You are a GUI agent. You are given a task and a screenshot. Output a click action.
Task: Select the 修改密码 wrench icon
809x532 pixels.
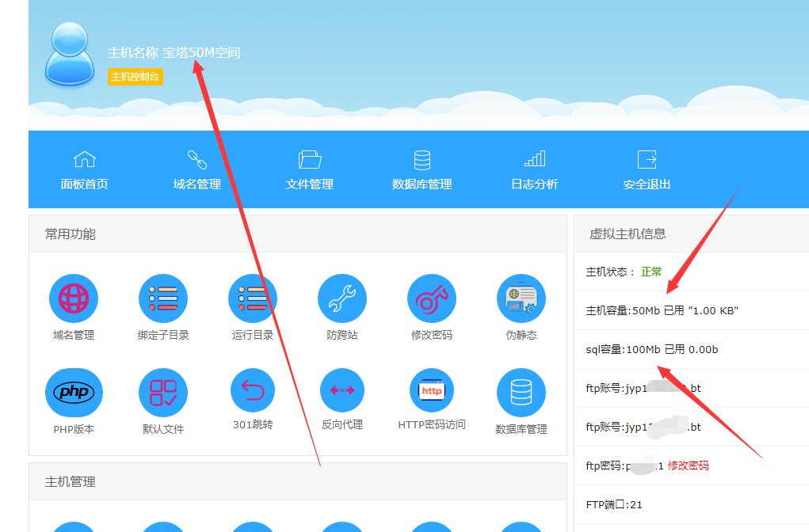click(431, 298)
